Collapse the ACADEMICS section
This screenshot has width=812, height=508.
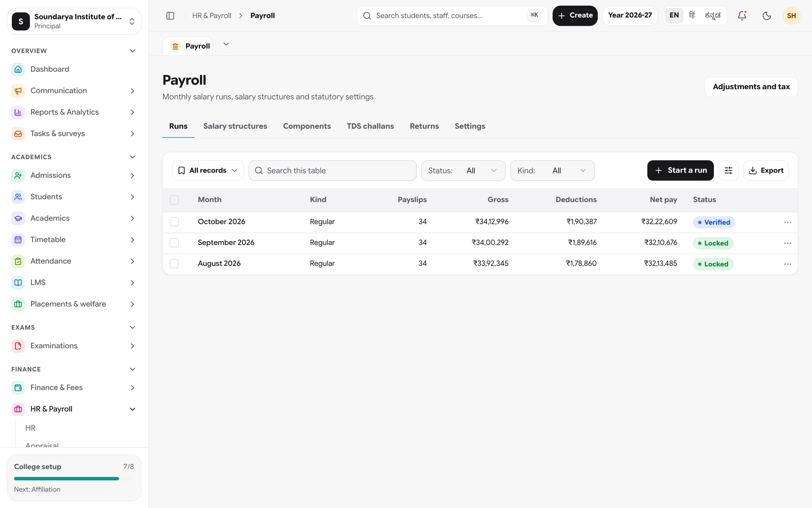tap(132, 157)
